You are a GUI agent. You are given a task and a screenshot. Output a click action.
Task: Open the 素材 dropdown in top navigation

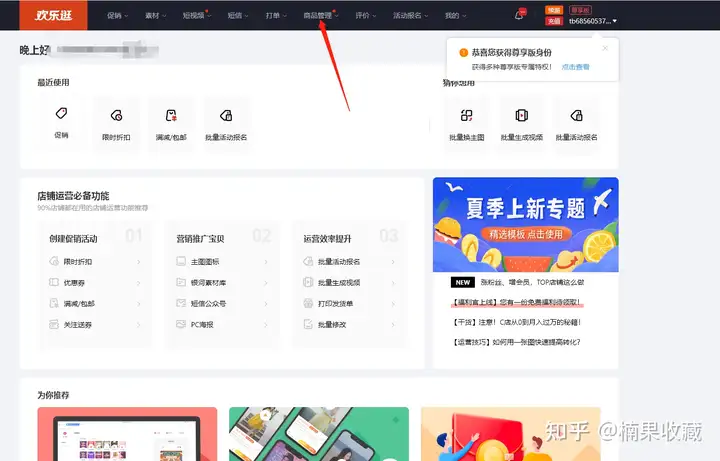click(156, 15)
